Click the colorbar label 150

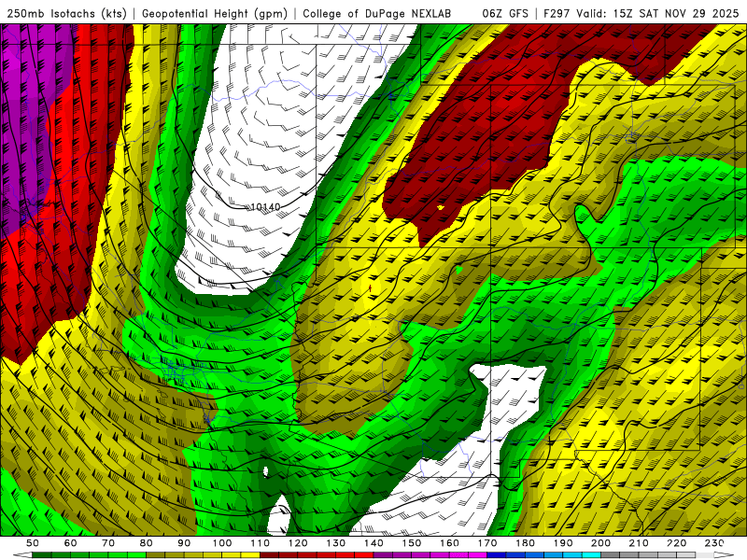click(x=412, y=543)
